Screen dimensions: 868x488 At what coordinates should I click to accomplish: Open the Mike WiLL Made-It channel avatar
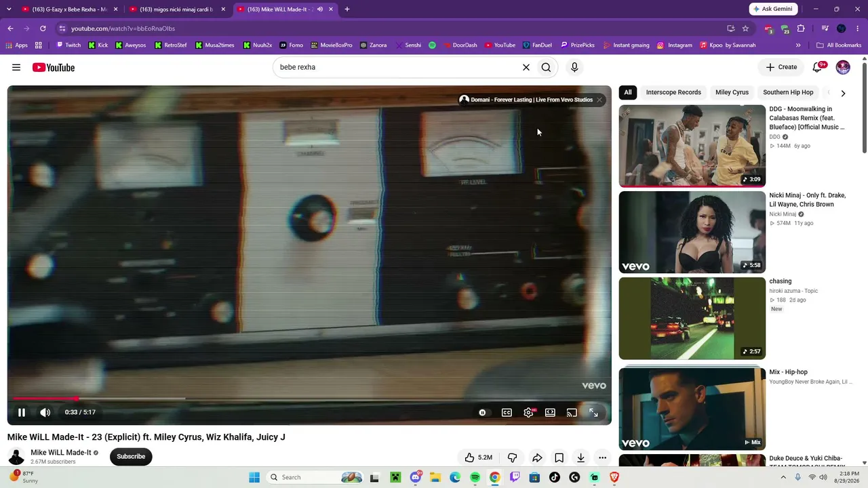[x=16, y=456]
